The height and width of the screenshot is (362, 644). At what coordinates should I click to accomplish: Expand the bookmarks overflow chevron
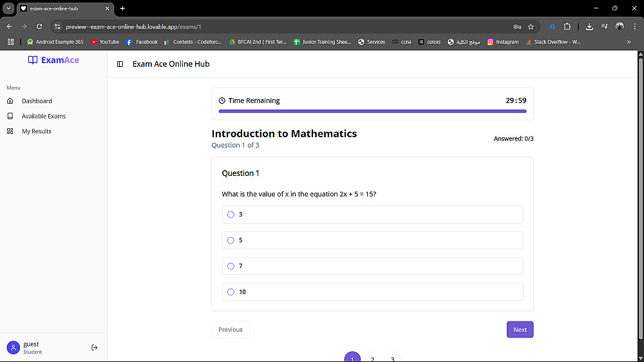[629, 42]
